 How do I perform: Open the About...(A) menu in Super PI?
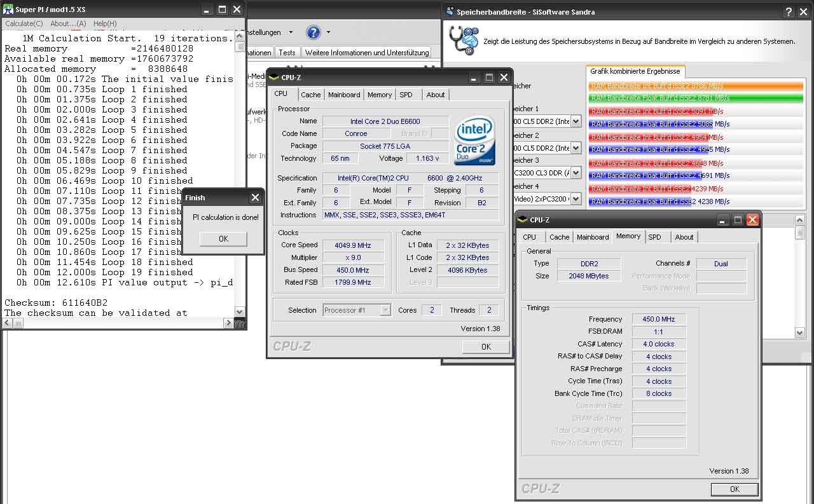68,24
